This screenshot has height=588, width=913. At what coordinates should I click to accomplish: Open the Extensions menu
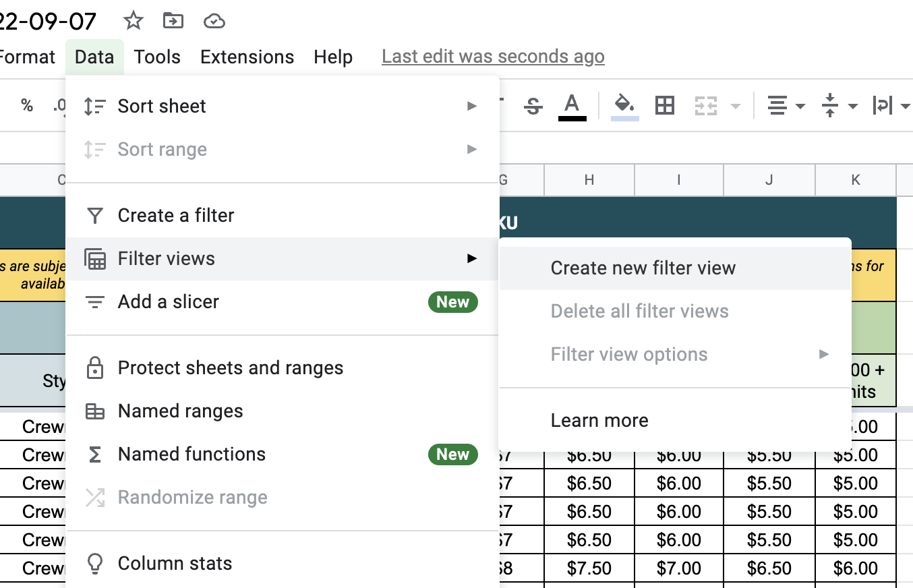click(247, 57)
